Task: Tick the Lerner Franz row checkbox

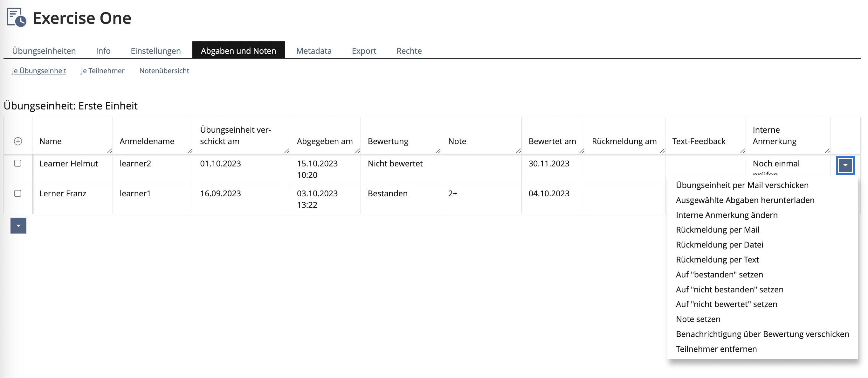Action: click(18, 193)
